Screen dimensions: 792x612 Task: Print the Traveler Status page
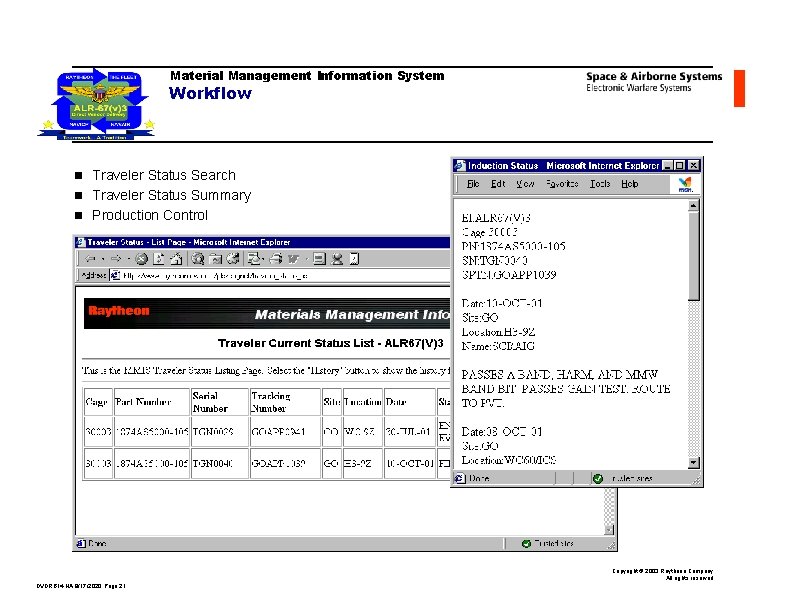(276, 259)
